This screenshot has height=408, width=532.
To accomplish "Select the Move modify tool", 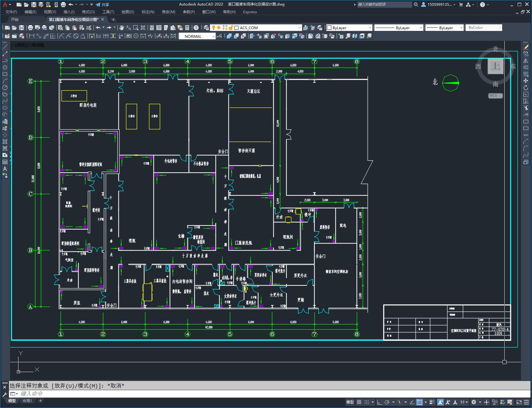I will pyautogui.click(x=526, y=81).
